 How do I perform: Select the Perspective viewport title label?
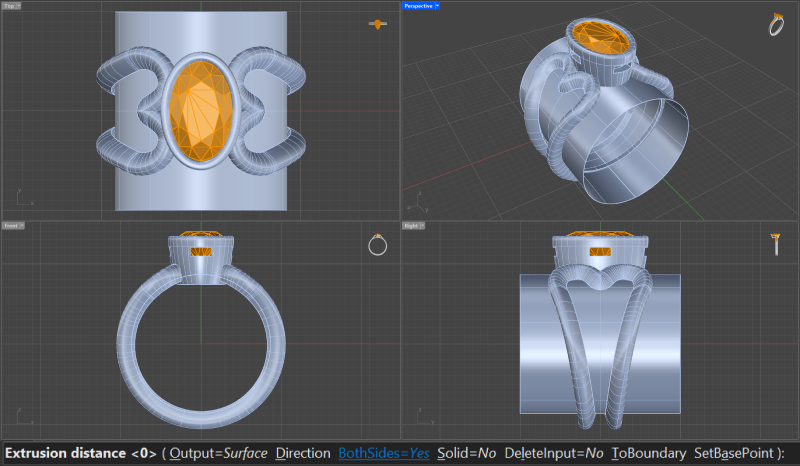coord(417,6)
